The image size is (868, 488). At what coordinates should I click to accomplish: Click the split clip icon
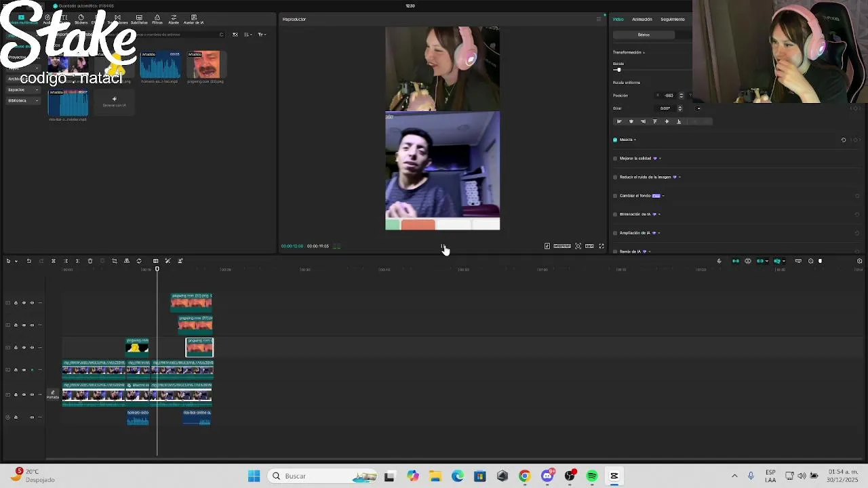click(x=54, y=261)
